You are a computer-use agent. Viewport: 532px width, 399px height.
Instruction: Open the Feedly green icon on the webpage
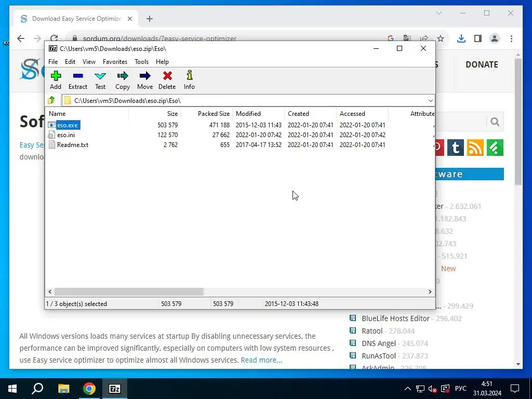pyautogui.click(x=495, y=148)
